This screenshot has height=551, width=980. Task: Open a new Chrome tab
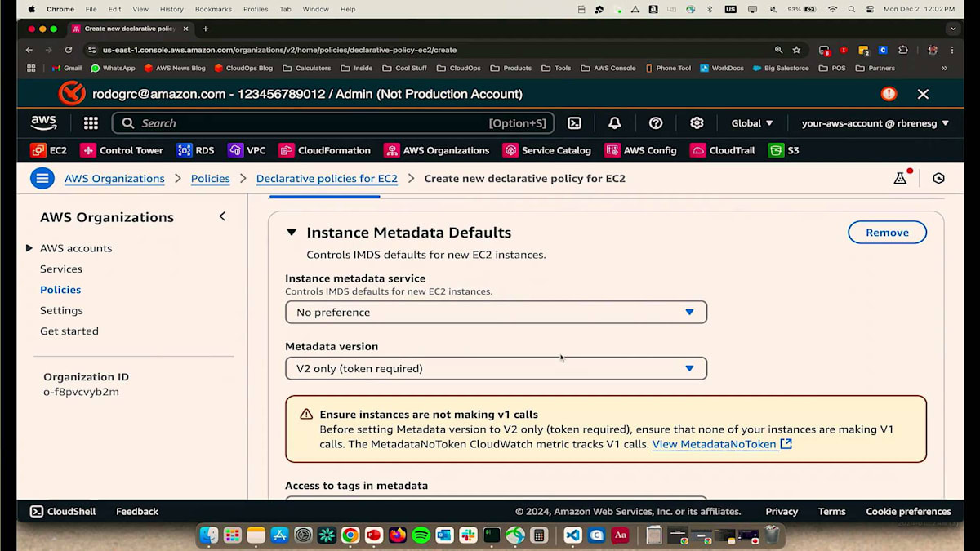tap(205, 29)
